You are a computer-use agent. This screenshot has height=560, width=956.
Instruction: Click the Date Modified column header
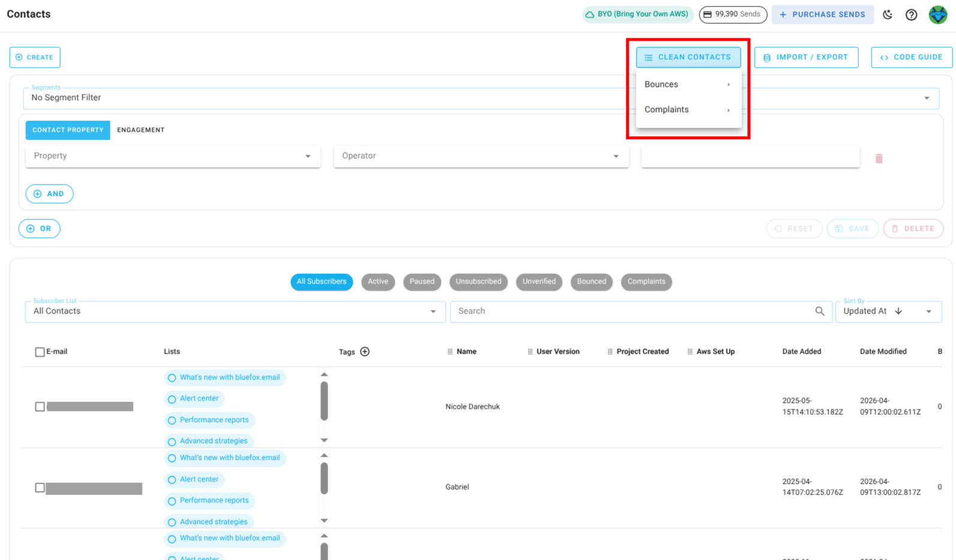point(883,352)
